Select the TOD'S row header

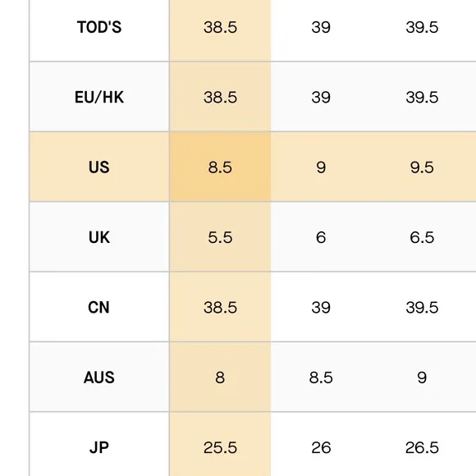(x=99, y=27)
